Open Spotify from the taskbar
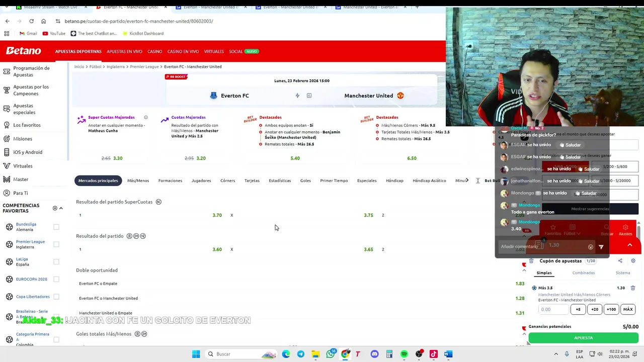The width and height of the screenshot is (644, 362). 404,354
